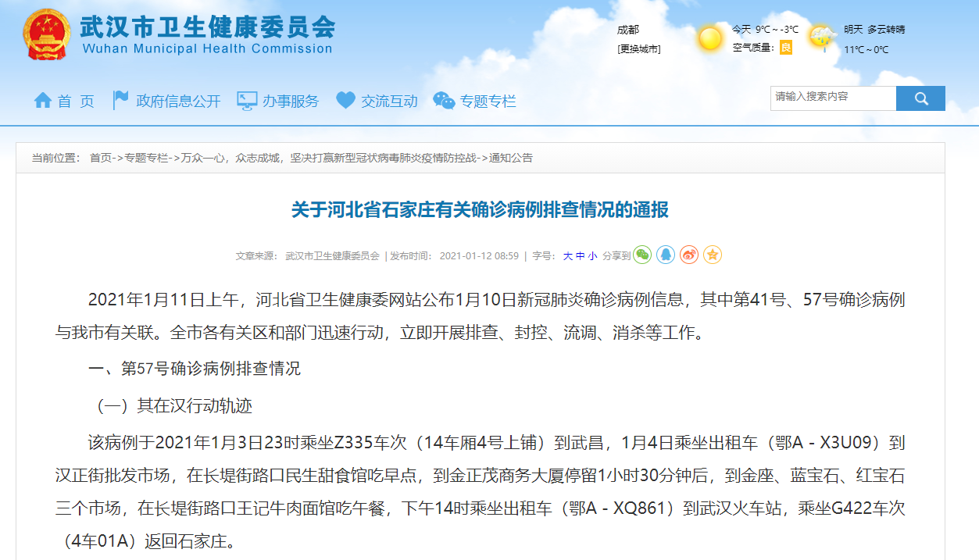Open the 首页 home menu
The image size is (979, 560).
64,101
